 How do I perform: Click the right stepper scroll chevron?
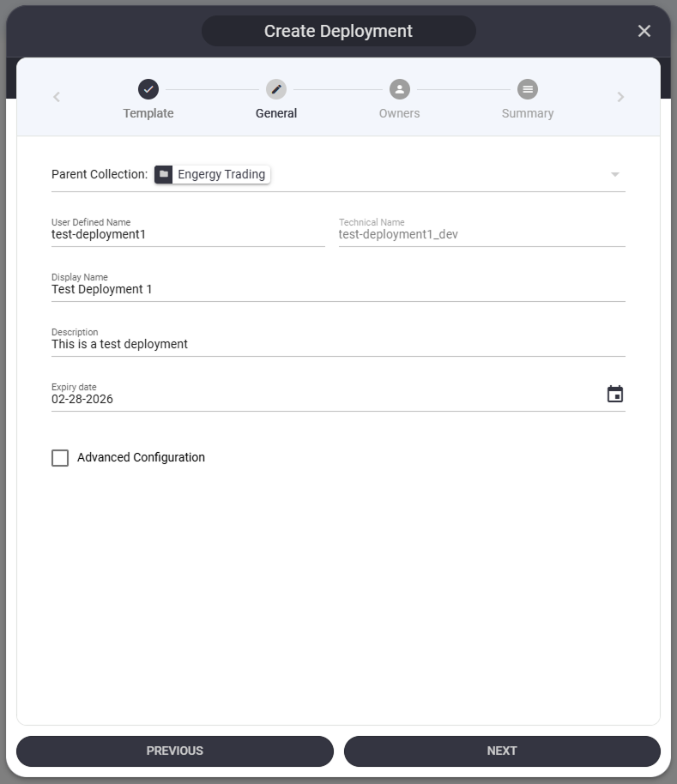tap(620, 97)
